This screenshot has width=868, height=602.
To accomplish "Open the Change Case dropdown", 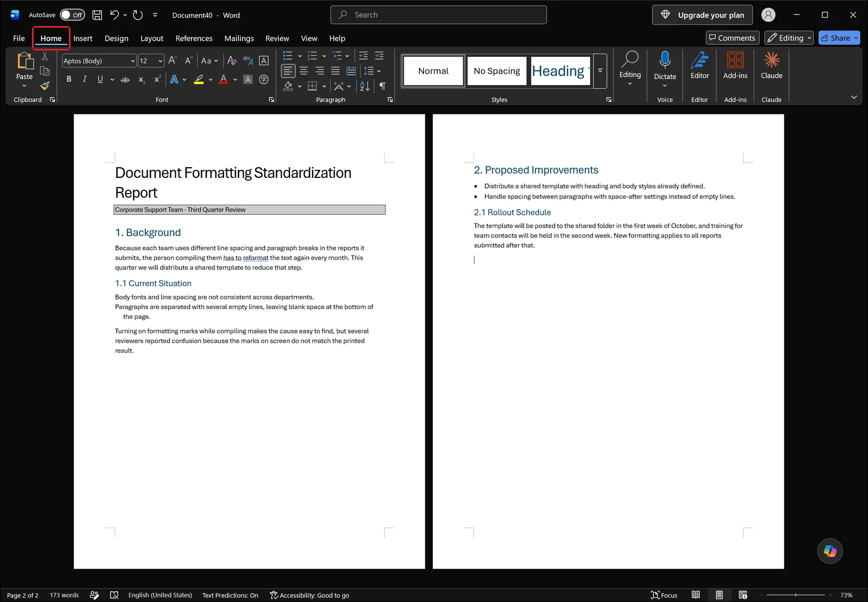I will [209, 61].
